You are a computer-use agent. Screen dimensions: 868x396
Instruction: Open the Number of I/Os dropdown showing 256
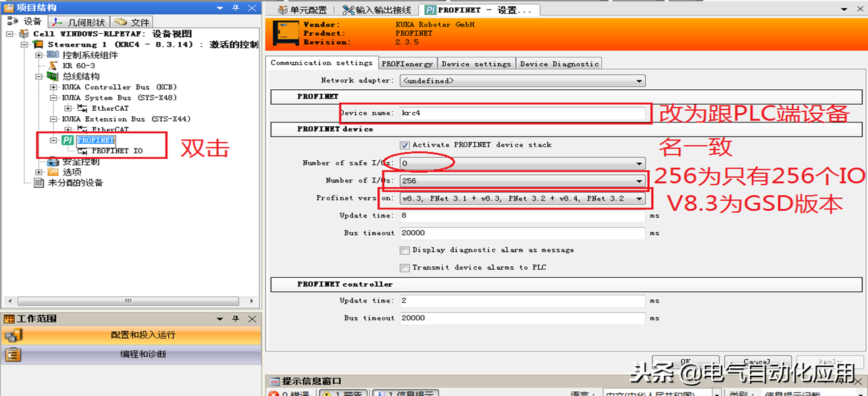[x=639, y=181]
